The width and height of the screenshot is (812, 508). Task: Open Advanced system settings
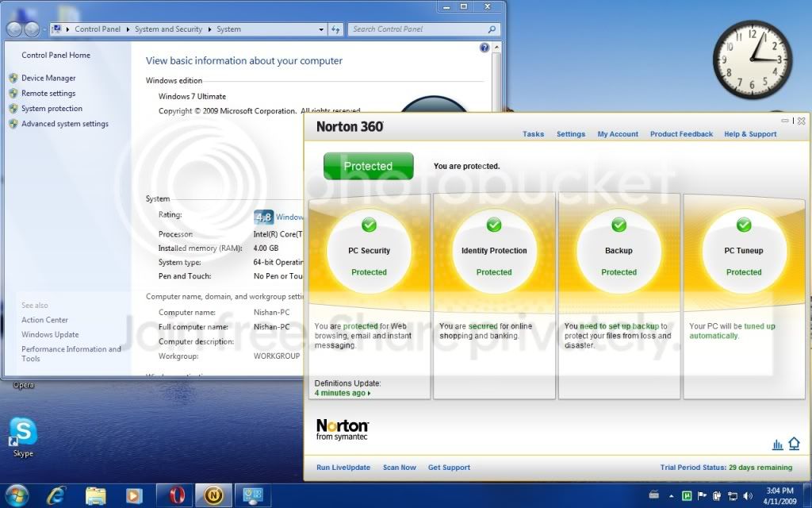coord(65,124)
